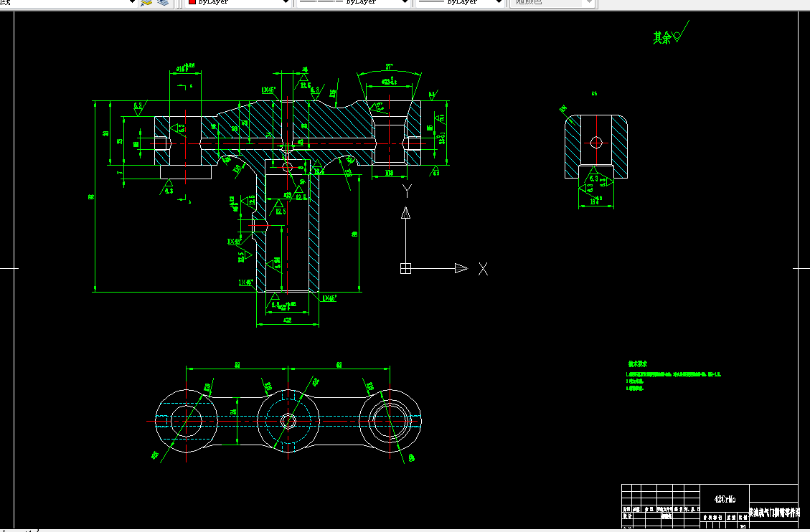Select the 88 overall height dimension
810x532 pixels.
pyautogui.click(x=91, y=196)
